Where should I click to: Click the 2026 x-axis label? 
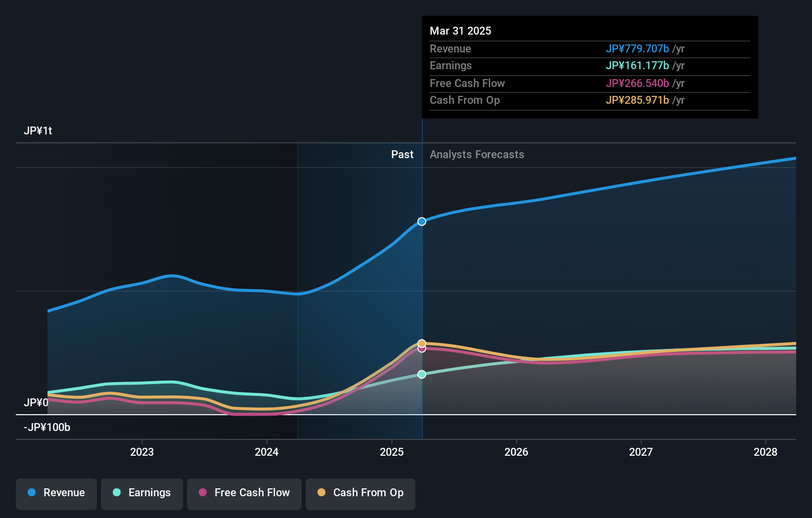click(516, 452)
